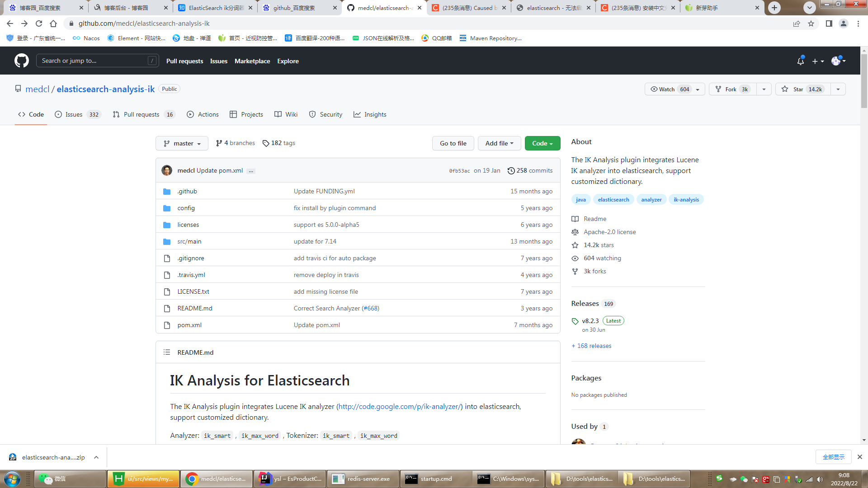The width and height of the screenshot is (868, 488).
Task: Click the medcl author avatar
Action: coord(167,170)
